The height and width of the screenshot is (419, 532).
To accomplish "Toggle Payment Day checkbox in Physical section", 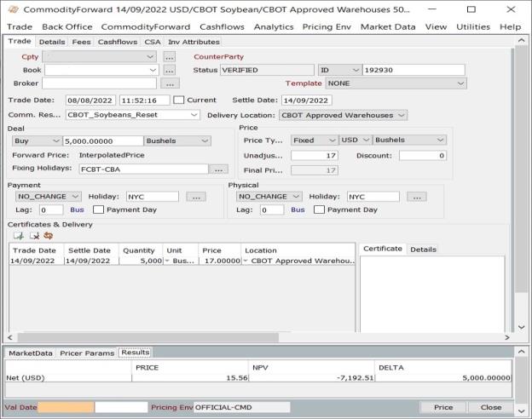I will click(319, 209).
